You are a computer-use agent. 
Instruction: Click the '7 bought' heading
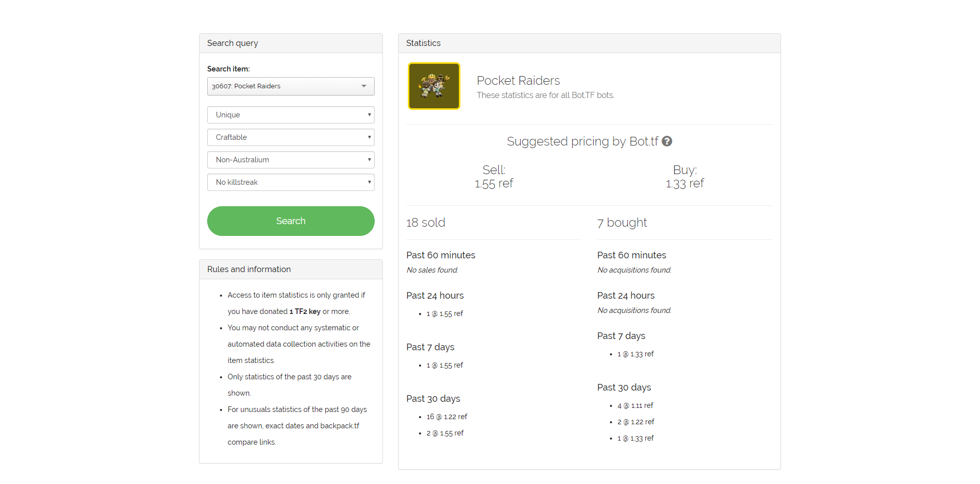coord(622,223)
